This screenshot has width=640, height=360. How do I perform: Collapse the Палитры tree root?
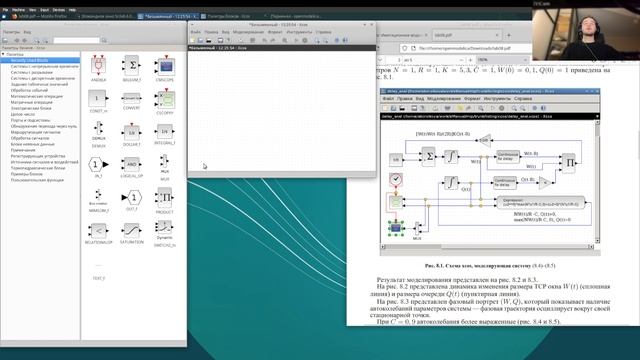[x=3, y=54]
